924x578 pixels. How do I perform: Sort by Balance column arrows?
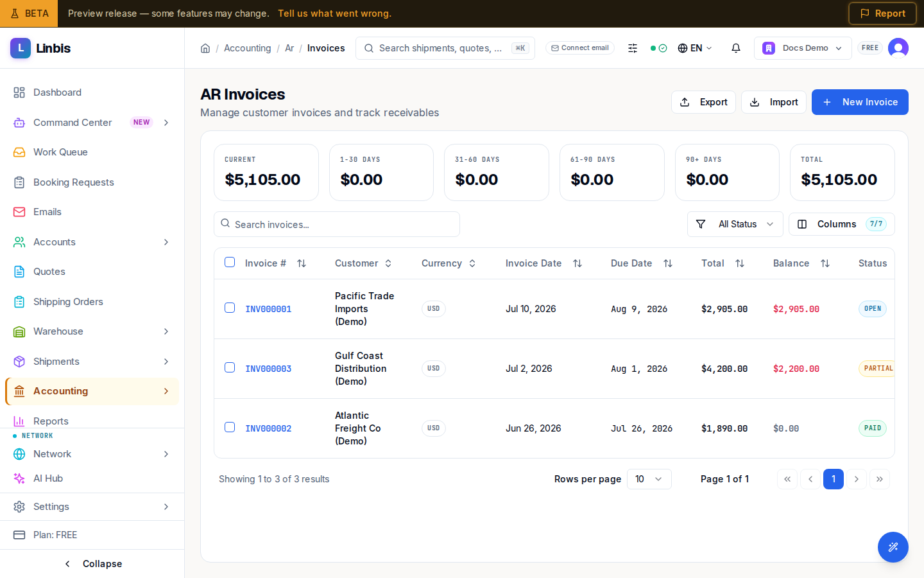[x=825, y=263]
